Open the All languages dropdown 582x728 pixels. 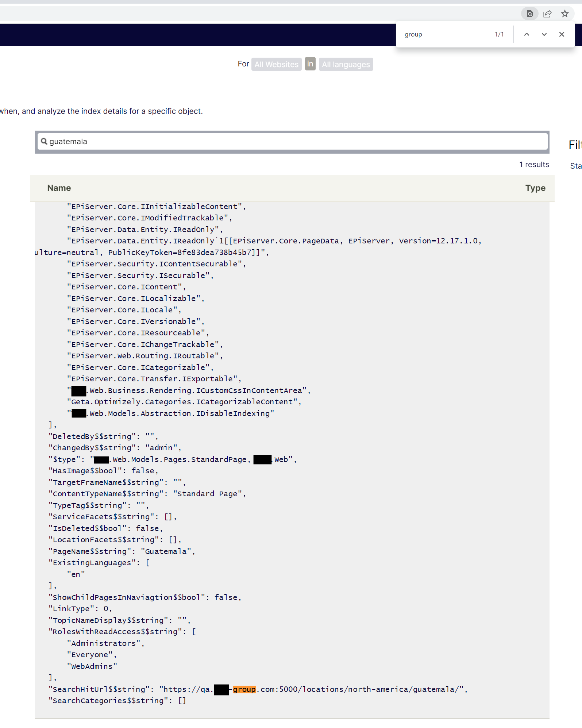click(x=346, y=64)
